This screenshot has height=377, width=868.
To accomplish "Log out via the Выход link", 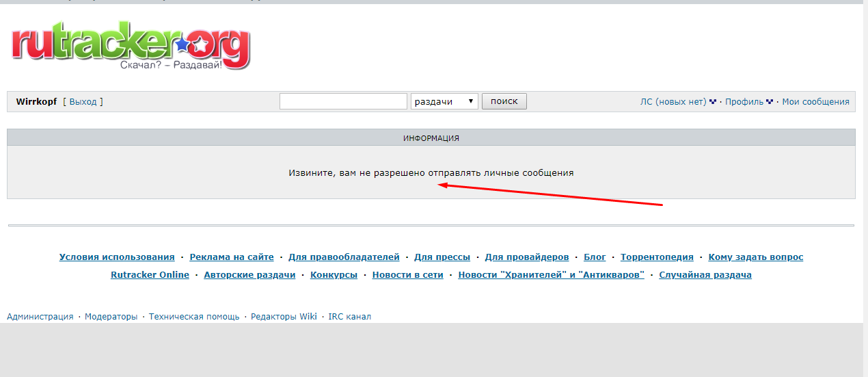I will [x=83, y=102].
